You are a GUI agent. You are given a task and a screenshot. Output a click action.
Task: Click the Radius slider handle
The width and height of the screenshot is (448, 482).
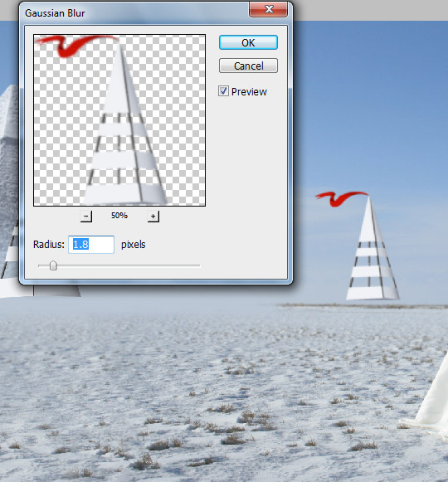pyautogui.click(x=53, y=265)
